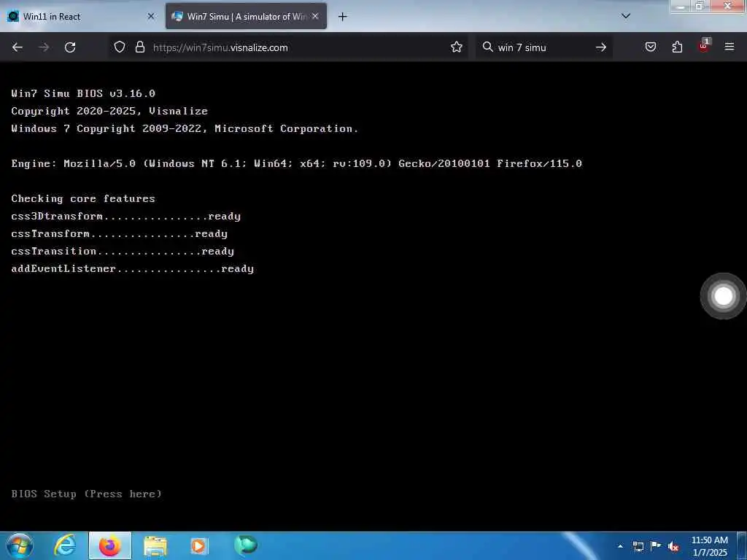Show site security info via padlock
The width and height of the screenshot is (747, 560).
click(x=139, y=47)
